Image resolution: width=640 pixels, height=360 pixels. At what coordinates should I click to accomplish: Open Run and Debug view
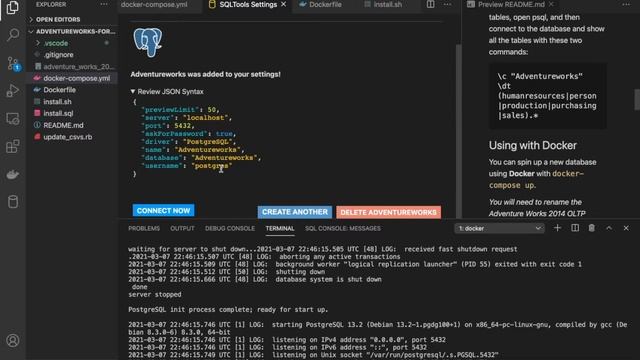click(x=13, y=91)
